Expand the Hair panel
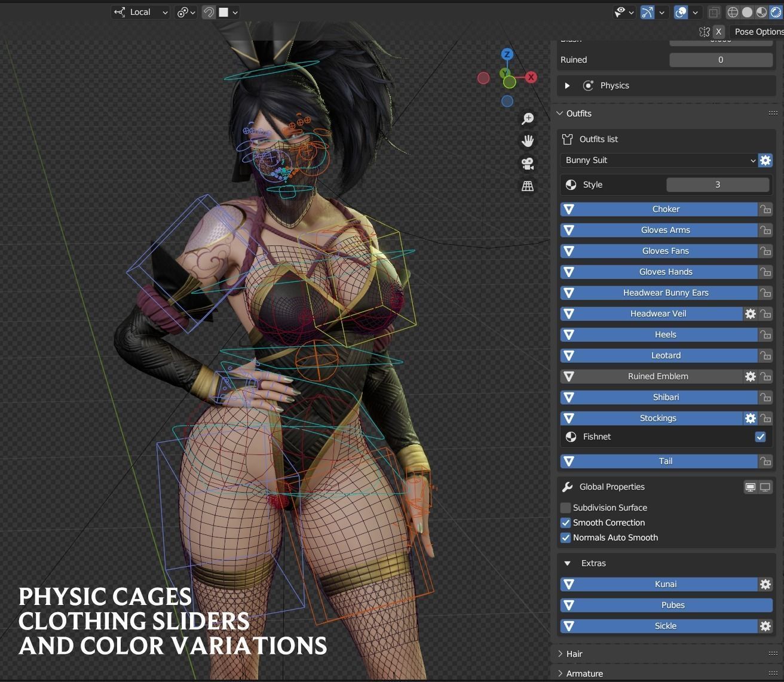This screenshot has height=682, width=784. [x=560, y=654]
